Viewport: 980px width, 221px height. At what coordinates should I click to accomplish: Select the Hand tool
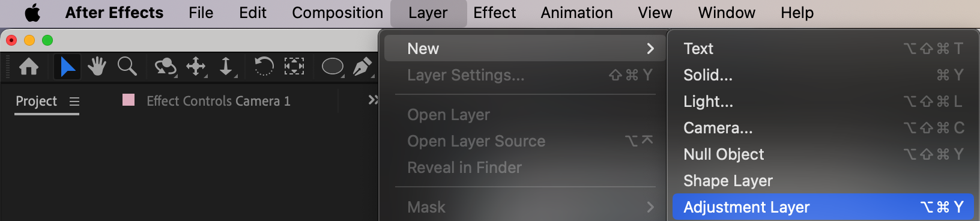[97, 66]
